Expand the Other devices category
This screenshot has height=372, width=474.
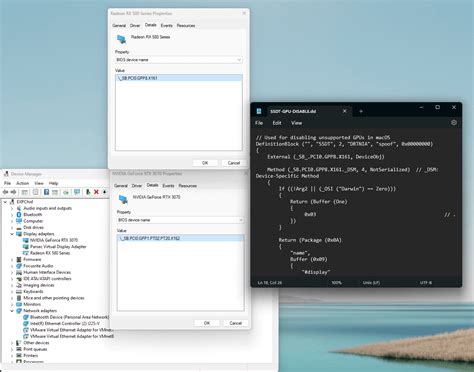pyautogui.click(x=12, y=343)
